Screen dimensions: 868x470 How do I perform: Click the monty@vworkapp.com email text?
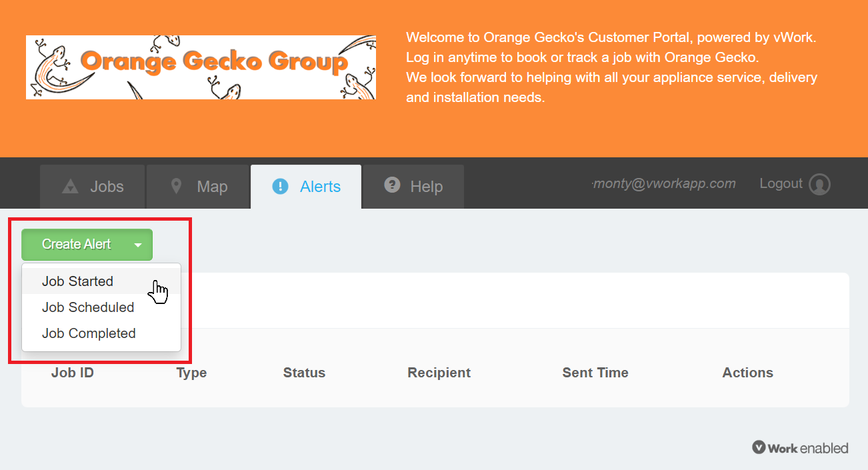pyautogui.click(x=664, y=183)
